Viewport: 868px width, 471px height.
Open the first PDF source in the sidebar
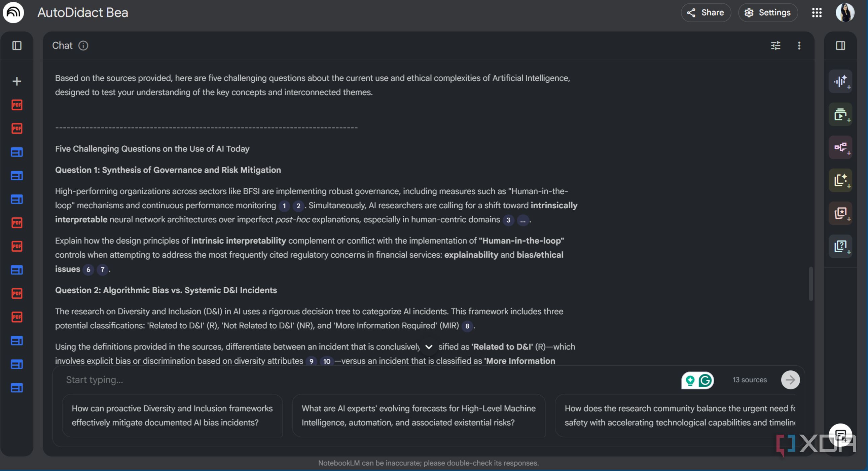click(16, 105)
